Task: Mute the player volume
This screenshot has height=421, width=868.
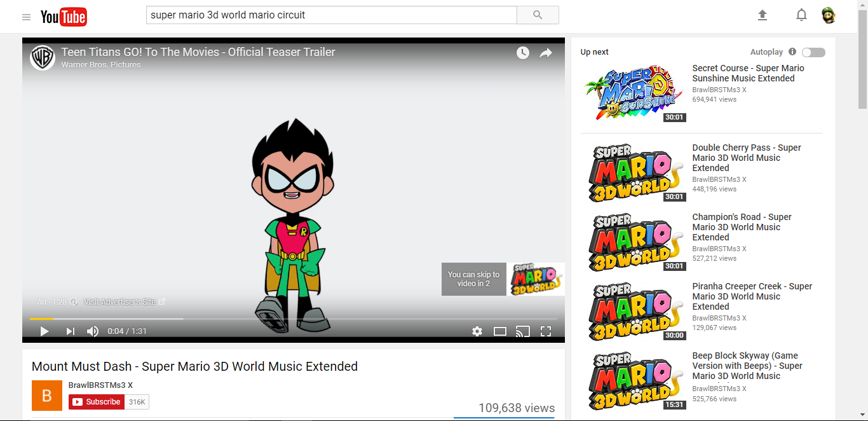Action: coord(93,331)
